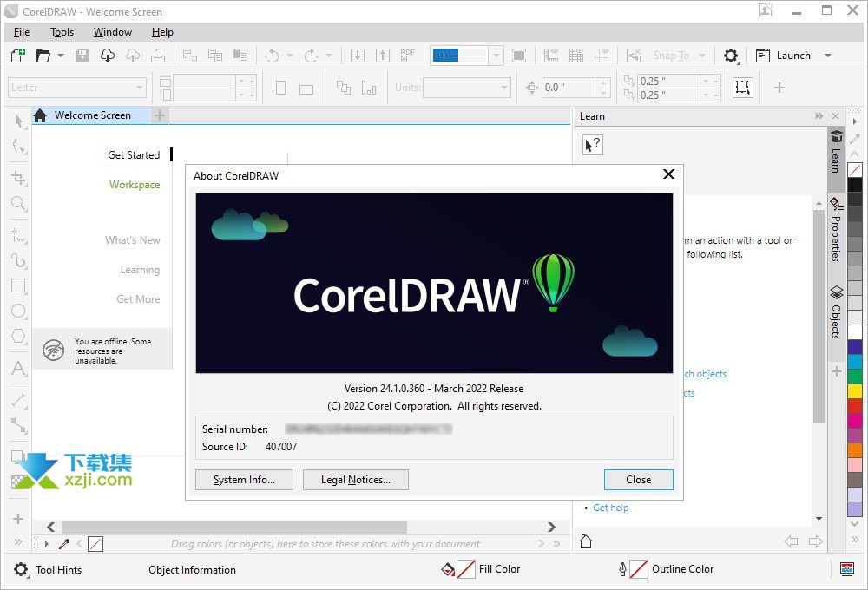This screenshot has width=868, height=590.
Task: Click the home icon on Welcome Screen tab
Action: point(40,115)
